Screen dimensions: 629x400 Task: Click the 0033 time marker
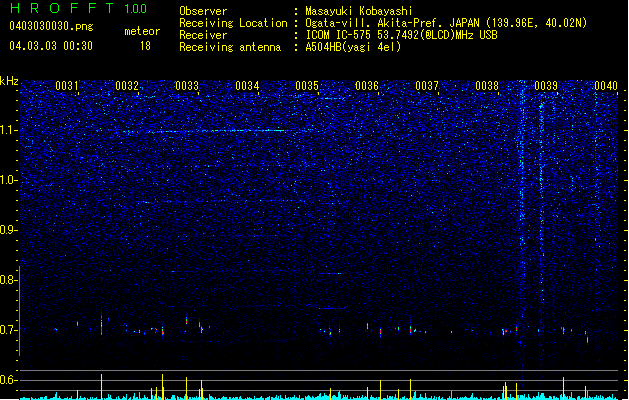[187, 86]
